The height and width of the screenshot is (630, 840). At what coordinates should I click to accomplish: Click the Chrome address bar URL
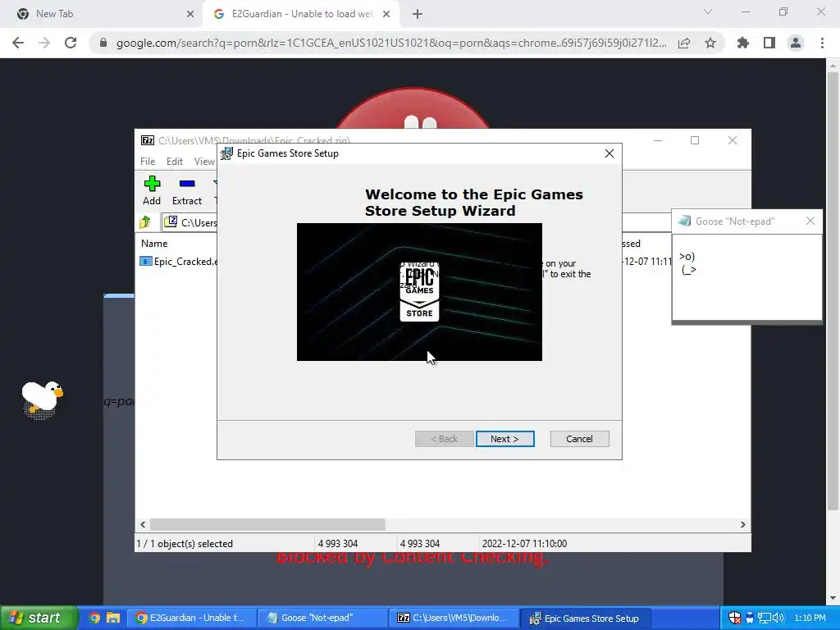click(391, 43)
